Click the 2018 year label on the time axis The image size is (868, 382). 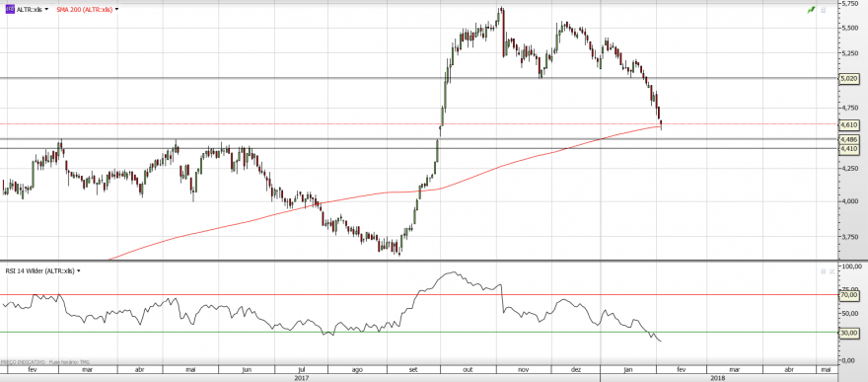pyautogui.click(x=718, y=378)
